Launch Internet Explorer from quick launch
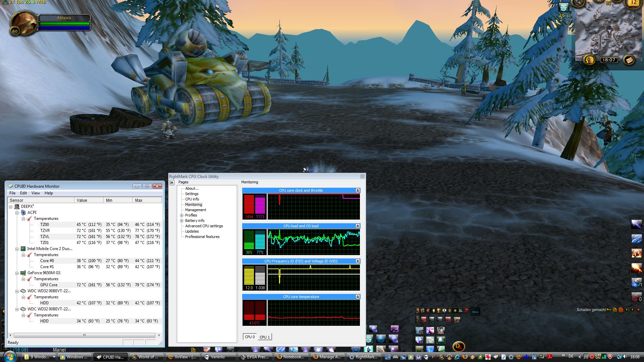Viewport: 644px width, 362px height. pos(457,357)
